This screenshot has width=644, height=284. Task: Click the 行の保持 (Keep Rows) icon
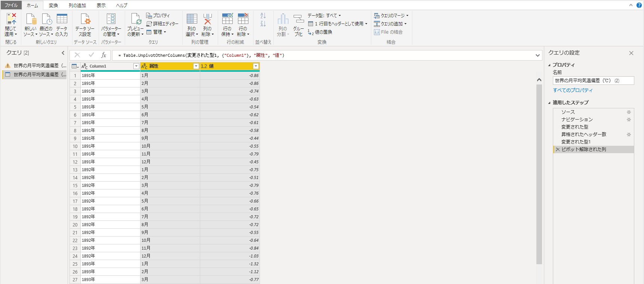click(227, 19)
